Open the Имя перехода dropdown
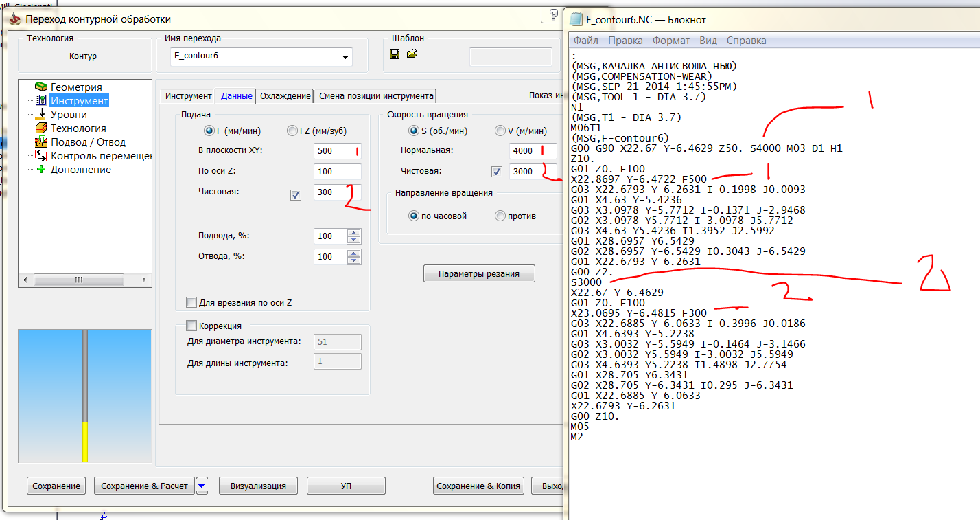980x520 pixels. (345, 58)
